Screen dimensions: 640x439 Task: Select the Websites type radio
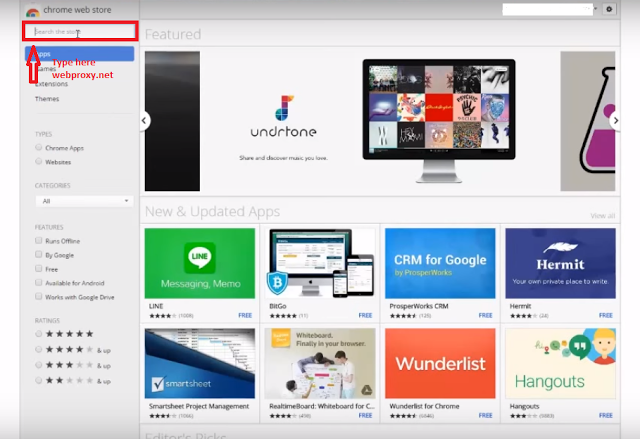(39, 162)
